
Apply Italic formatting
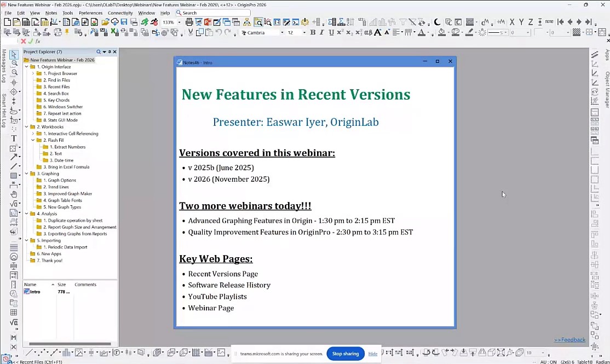point(322,33)
